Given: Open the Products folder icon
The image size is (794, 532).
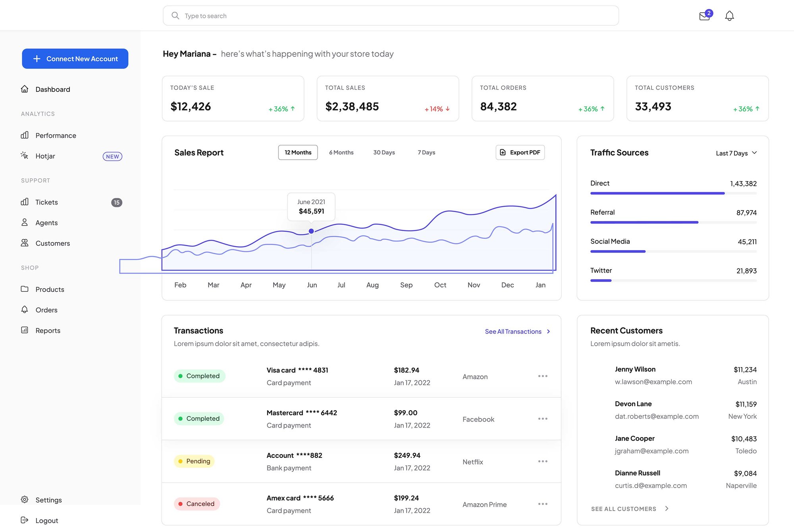Looking at the screenshot, I should pos(25,289).
